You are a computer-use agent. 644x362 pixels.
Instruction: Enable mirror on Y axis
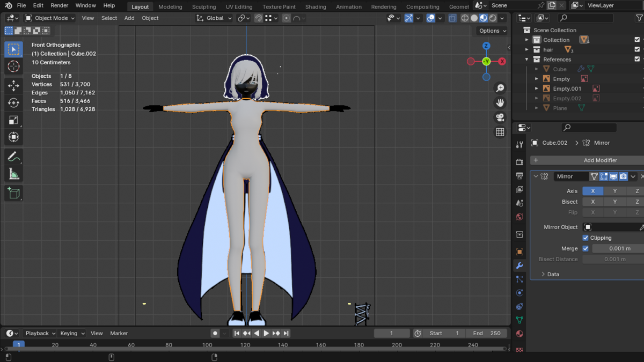pyautogui.click(x=614, y=191)
